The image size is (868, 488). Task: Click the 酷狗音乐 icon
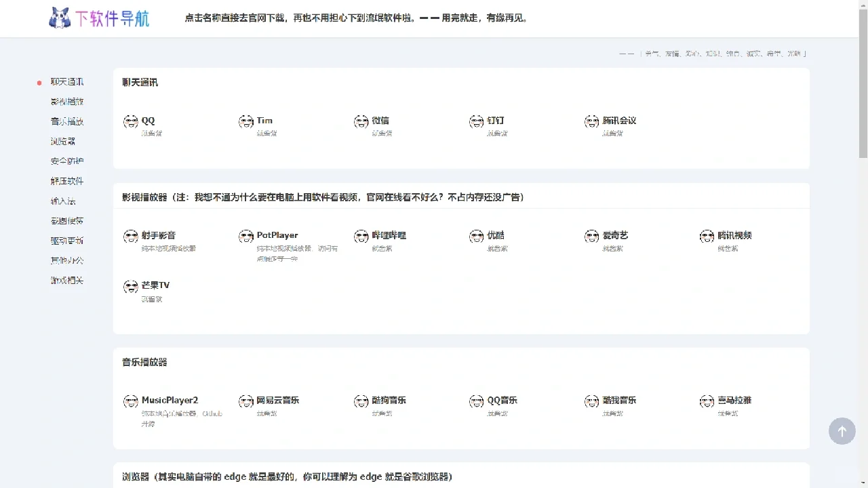click(x=361, y=401)
